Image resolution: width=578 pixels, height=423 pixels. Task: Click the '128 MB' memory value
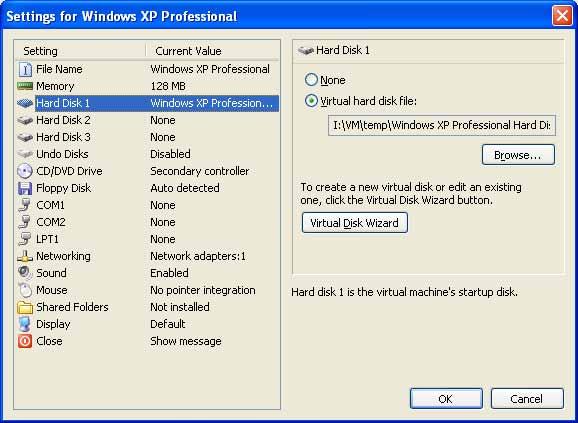(168, 86)
